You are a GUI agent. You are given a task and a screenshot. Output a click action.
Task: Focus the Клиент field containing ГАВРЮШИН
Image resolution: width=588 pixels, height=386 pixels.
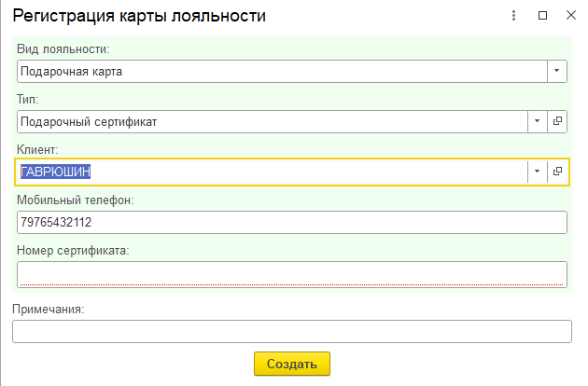pyautogui.click(x=271, y=172)
